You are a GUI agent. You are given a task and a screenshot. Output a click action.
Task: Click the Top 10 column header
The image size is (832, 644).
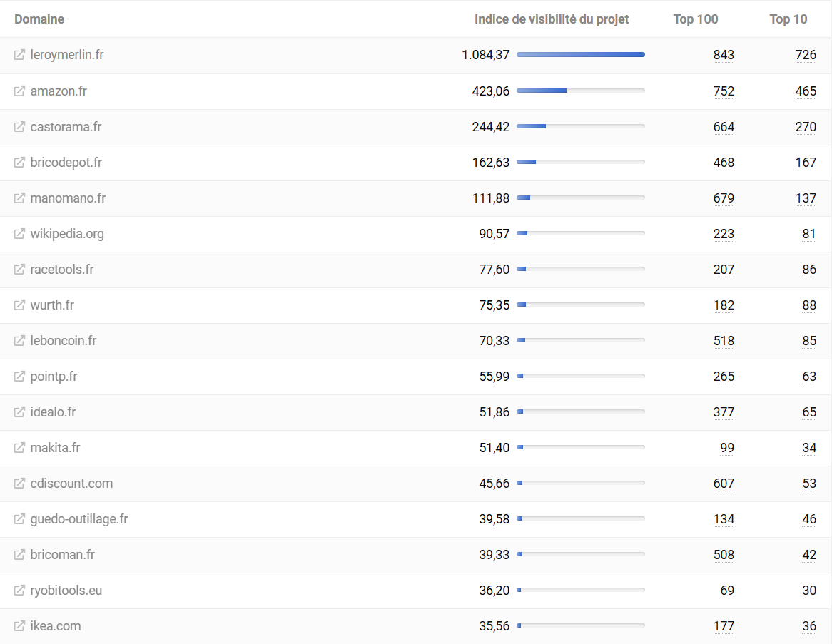tap(788, 19)
